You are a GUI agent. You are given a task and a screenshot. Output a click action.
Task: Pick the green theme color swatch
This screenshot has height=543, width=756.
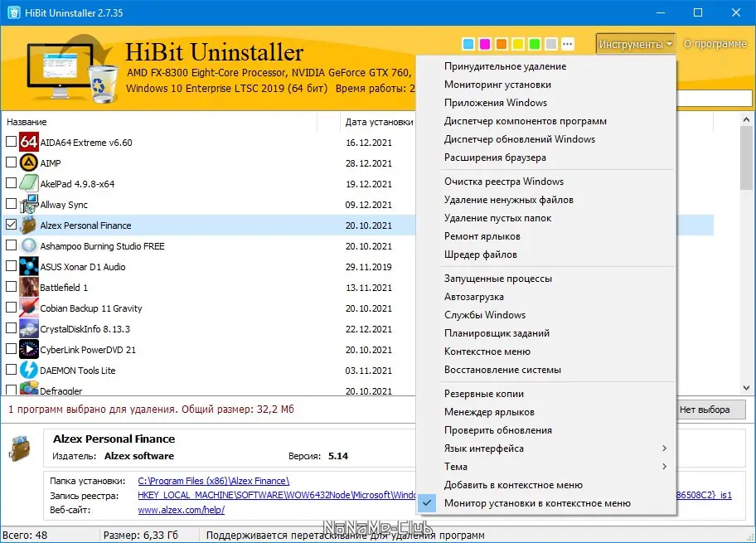[534, 44]
